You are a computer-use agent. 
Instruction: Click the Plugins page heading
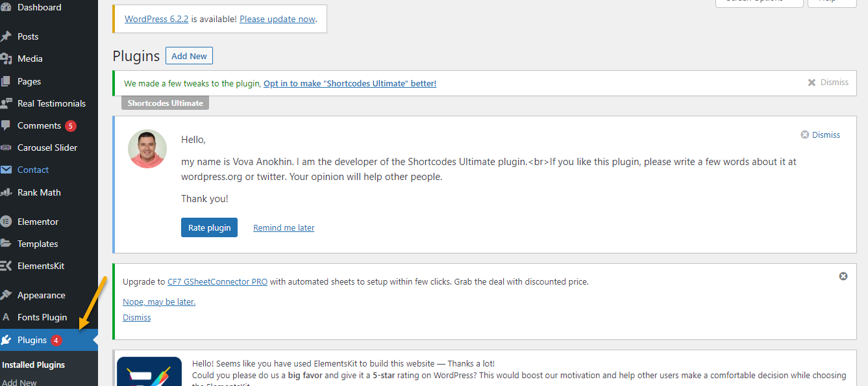tap(136, 56)
